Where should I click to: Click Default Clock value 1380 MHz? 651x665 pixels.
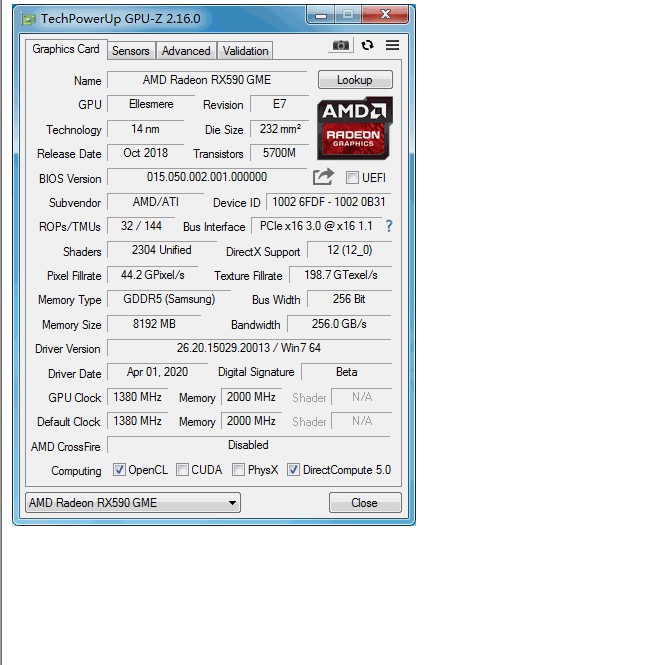coord(137,421)
